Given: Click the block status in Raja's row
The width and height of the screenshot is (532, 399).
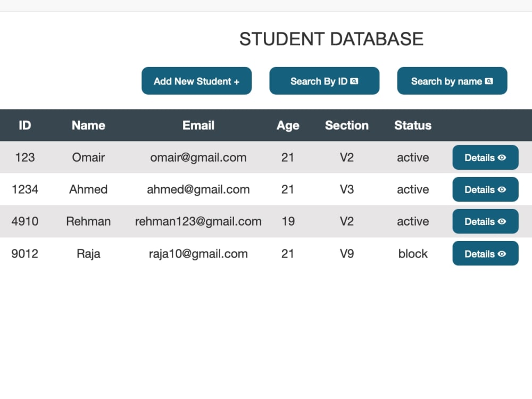Looking at the screenshot, I should tap(413, 253).
